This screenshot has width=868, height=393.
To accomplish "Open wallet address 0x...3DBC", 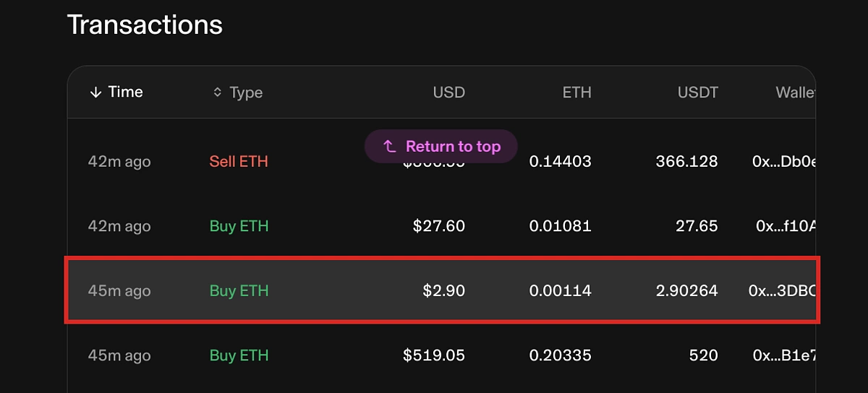I will (782, 291).
